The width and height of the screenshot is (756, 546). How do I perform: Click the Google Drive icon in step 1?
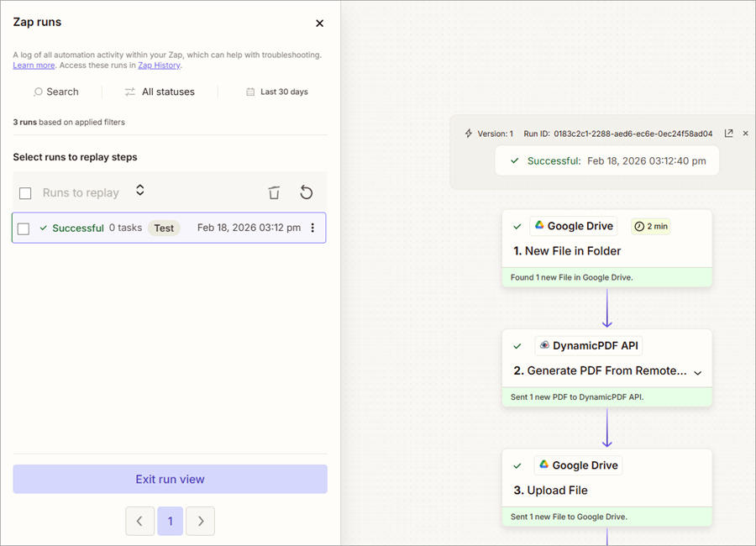[539, 226]
